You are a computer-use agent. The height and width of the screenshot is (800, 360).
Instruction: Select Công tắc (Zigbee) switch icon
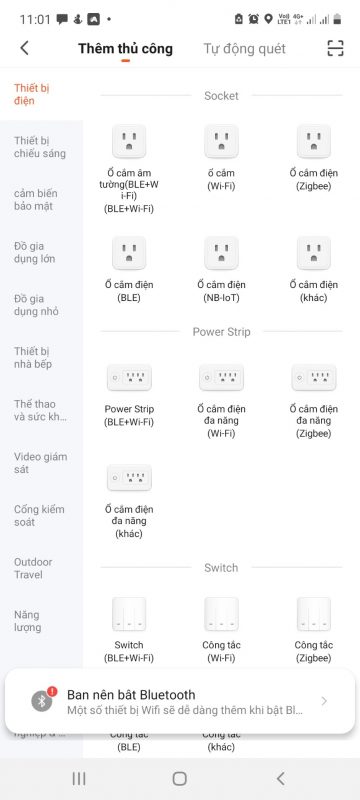click(x=314, y=614)
